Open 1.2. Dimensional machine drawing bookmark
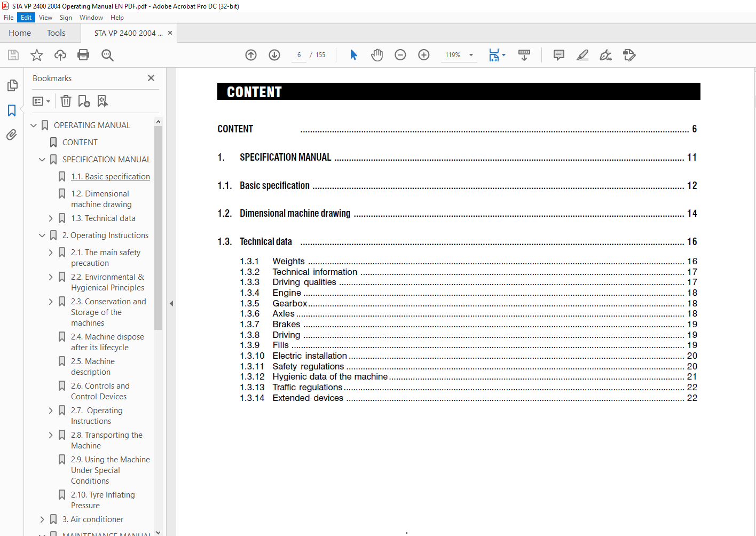The width and height of the screenshot is (756, 536). (x=101, y=199)
